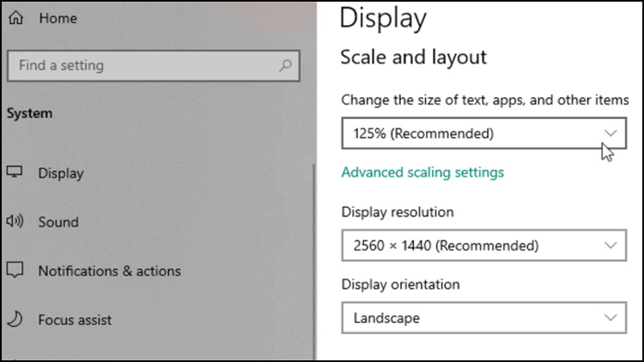Click the Scale and layout heading

point(413,57)
